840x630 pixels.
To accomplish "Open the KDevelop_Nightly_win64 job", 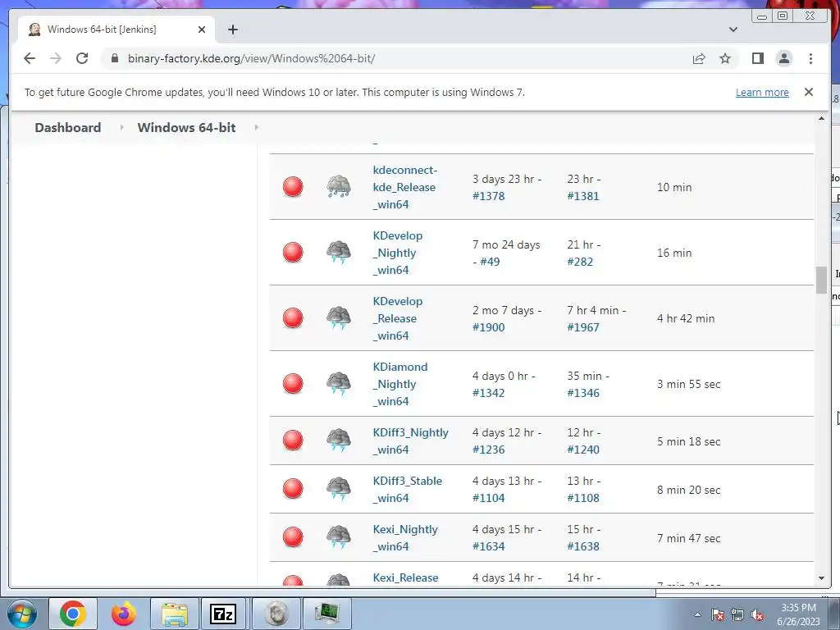I will [x=398, y=253].
